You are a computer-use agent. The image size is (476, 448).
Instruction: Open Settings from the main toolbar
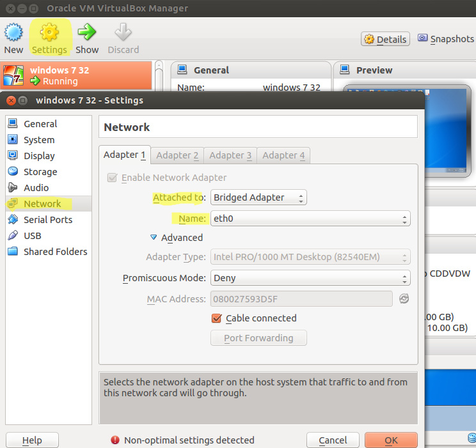[49, 33]
